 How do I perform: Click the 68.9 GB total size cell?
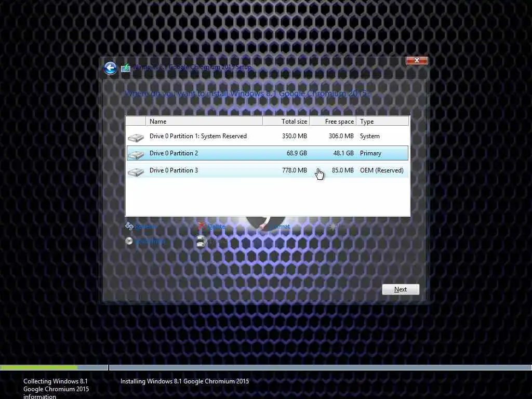(297, 153)
